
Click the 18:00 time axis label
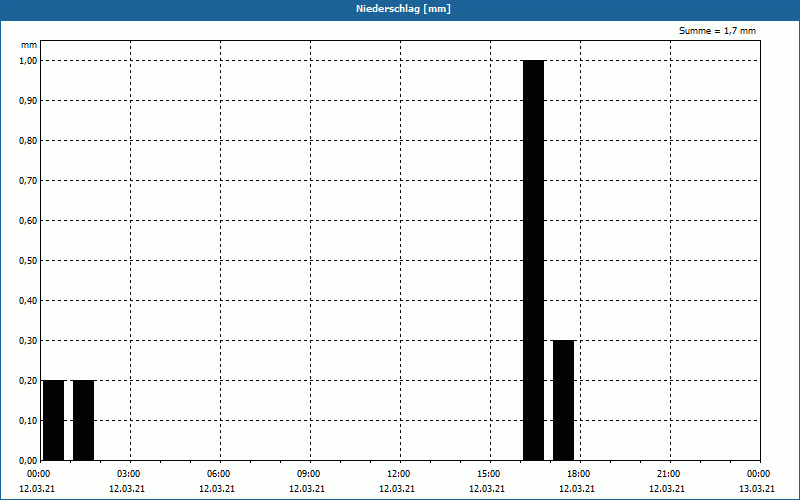pyautogui.click(x=579, y=474)
